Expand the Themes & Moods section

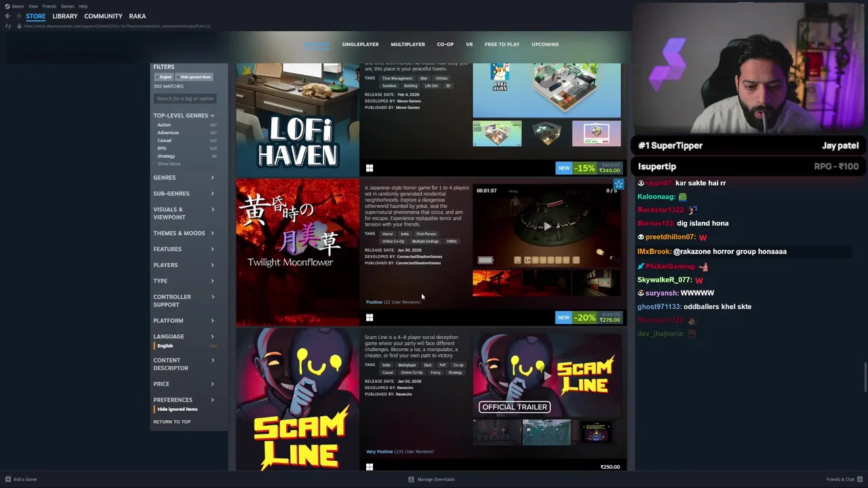pyautogui.click(x=184, y=233)
